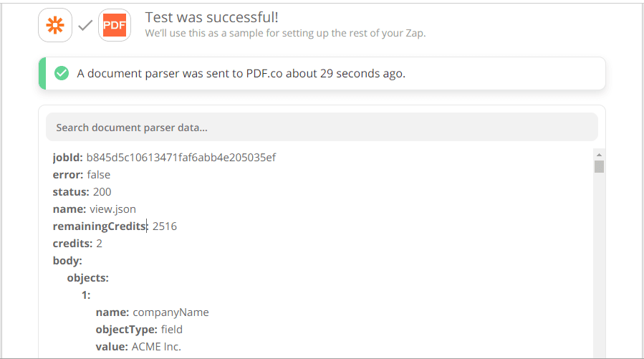644x359 pixels.
Task: Click the Zapier orange asterisk icon
Action: tap(54, 25)
